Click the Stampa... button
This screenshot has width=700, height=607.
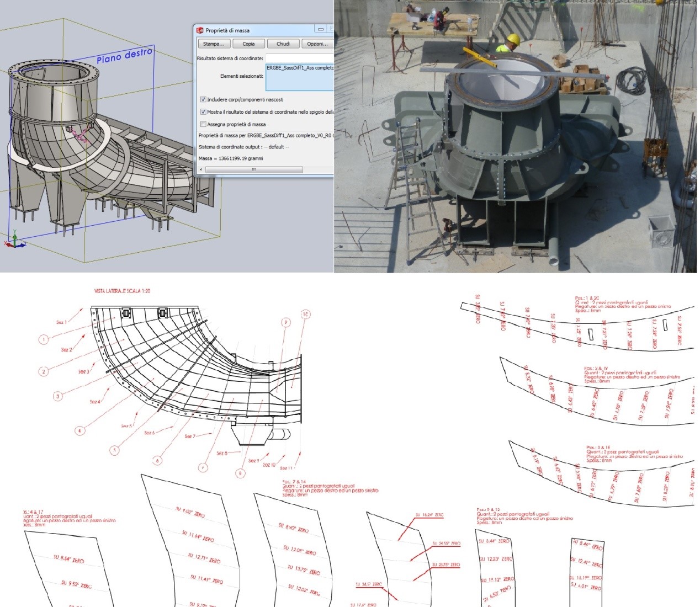(x=214, y=44)
